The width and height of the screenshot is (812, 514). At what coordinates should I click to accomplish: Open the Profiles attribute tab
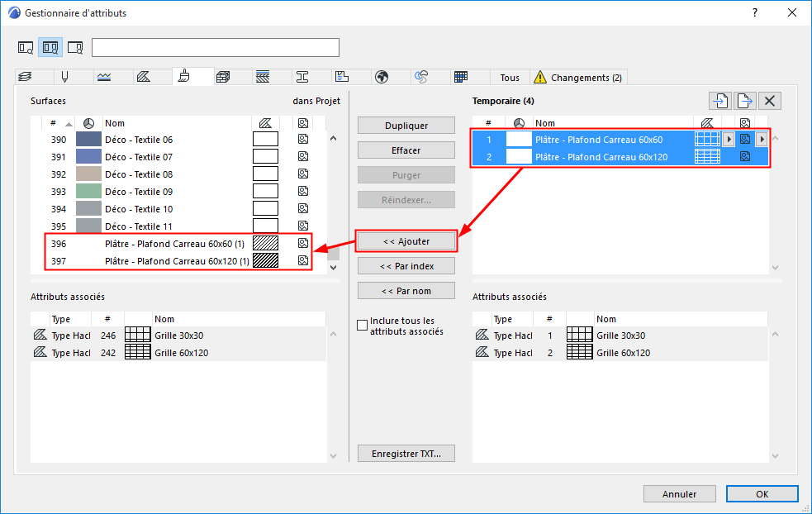[302, 77]
